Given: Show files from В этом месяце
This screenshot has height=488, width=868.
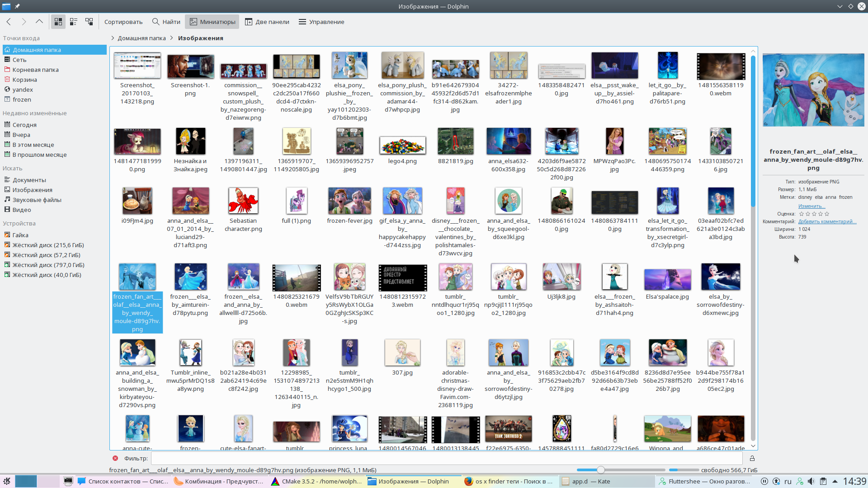Looking at the screenshot, I should tap(54, 145).
